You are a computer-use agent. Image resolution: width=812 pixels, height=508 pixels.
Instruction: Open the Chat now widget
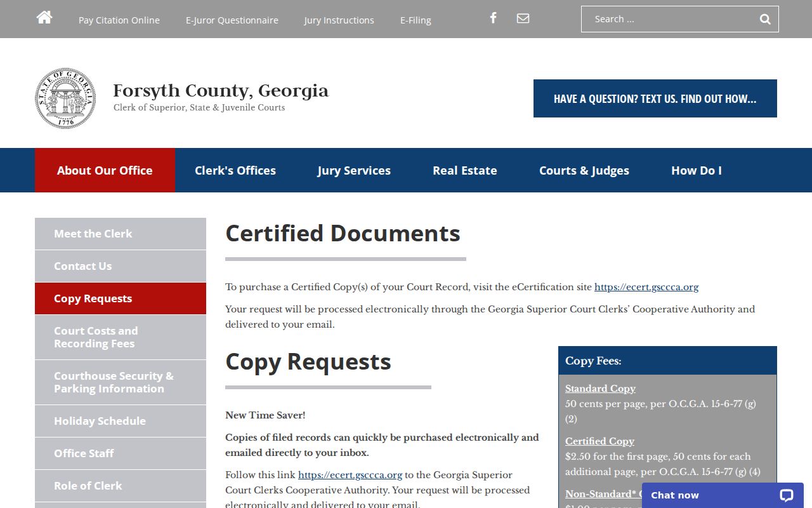click(723, 495)
